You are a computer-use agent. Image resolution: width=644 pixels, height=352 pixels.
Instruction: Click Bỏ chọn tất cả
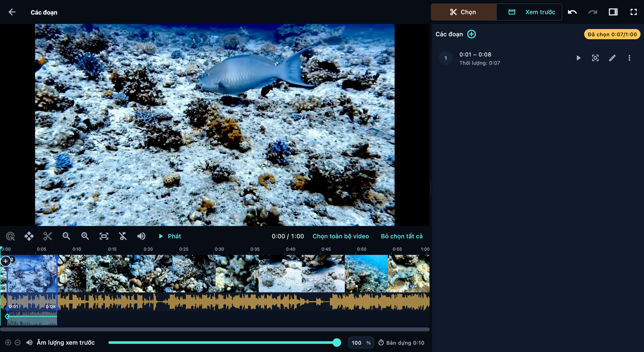[402, 236]
